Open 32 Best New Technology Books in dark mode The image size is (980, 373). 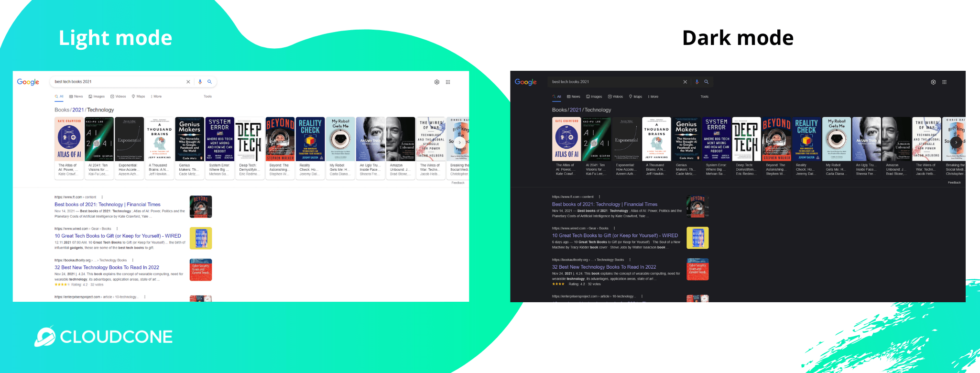(x=604, y=267)
